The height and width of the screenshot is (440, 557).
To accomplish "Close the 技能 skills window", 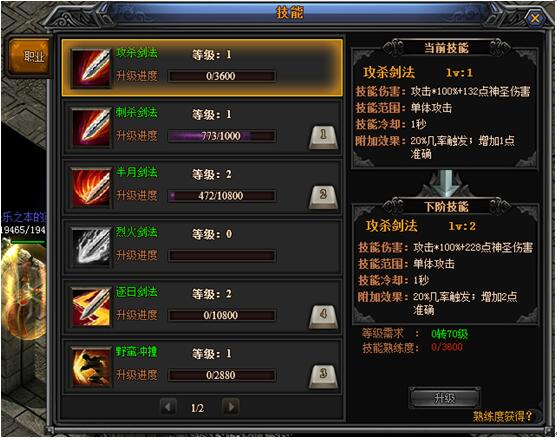I will tap(535, 18).
